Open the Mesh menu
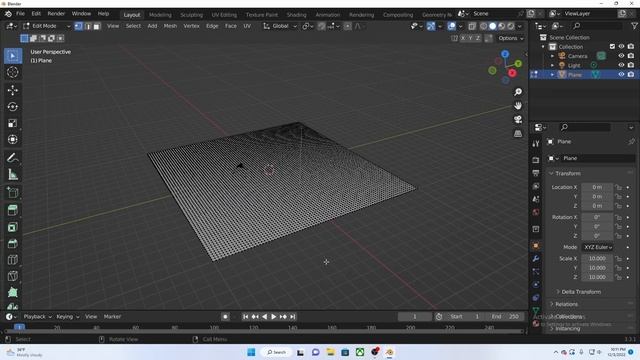Viewport: 640px width, 360px height. (x=170, y=26)
